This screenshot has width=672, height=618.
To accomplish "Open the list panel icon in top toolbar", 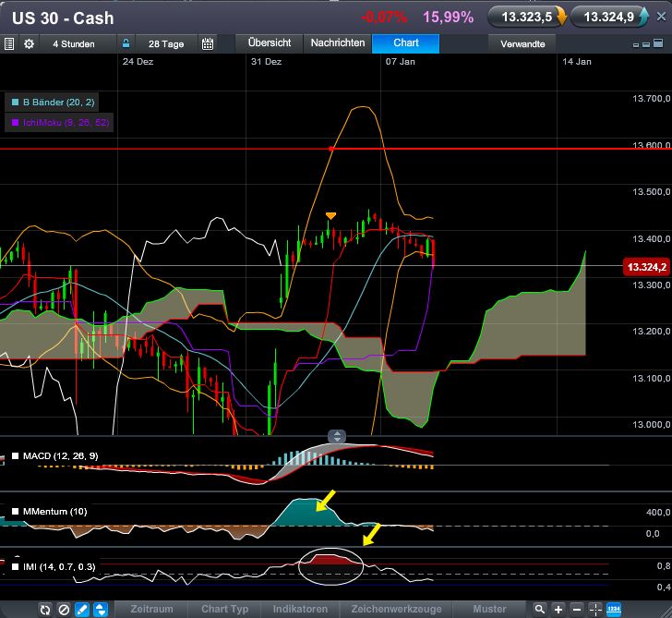I will point(9,43).
